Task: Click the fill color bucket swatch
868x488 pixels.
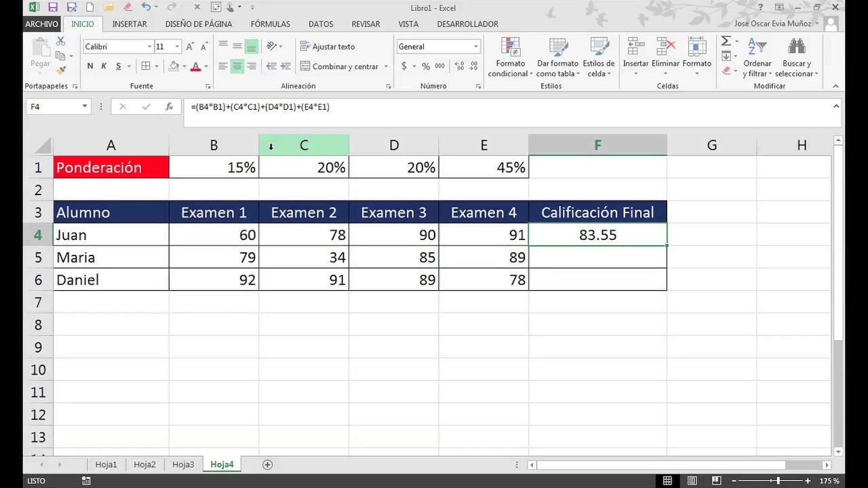Action: pos(174,66)
